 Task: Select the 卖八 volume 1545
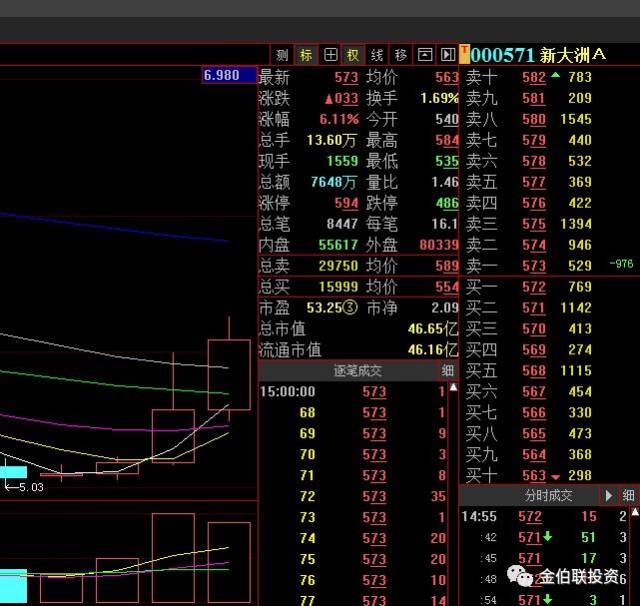[x=576, y=119]
